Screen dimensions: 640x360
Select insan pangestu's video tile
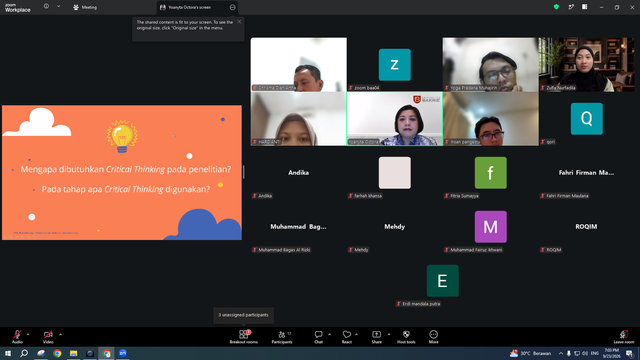pyautogui.click(x=491, y=119)
